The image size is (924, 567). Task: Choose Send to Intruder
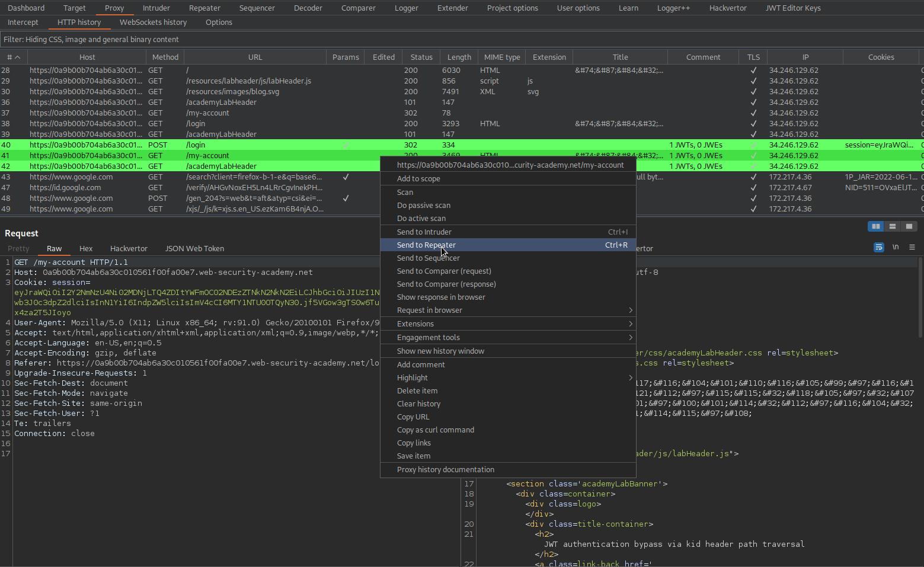point(508,232)
